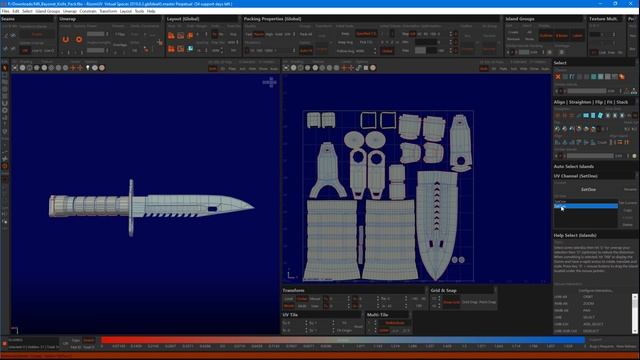Click the slider at bottom of Align panel
The width and height of the screenshot is (640, 360).
(x=590, y=156)
